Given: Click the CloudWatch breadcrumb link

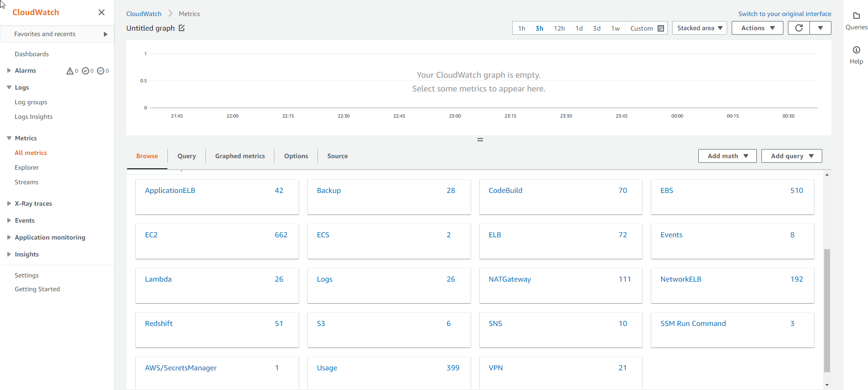Looking at the screenshot, I should (144, 14).
